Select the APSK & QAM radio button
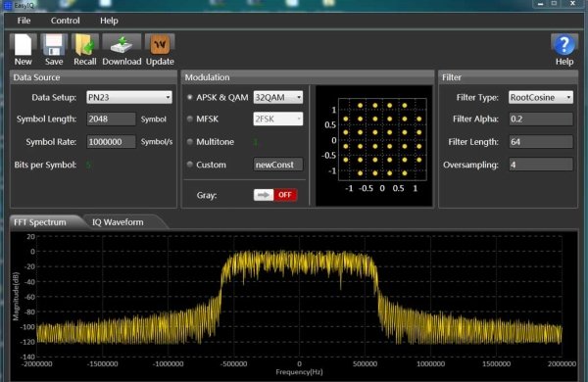 [190, 97]
